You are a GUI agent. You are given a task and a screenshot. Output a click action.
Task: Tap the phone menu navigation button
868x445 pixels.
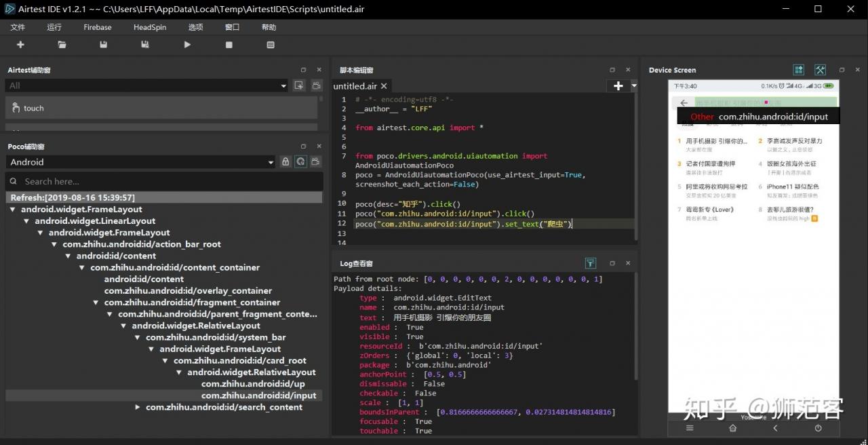click(x=690, y=428)
